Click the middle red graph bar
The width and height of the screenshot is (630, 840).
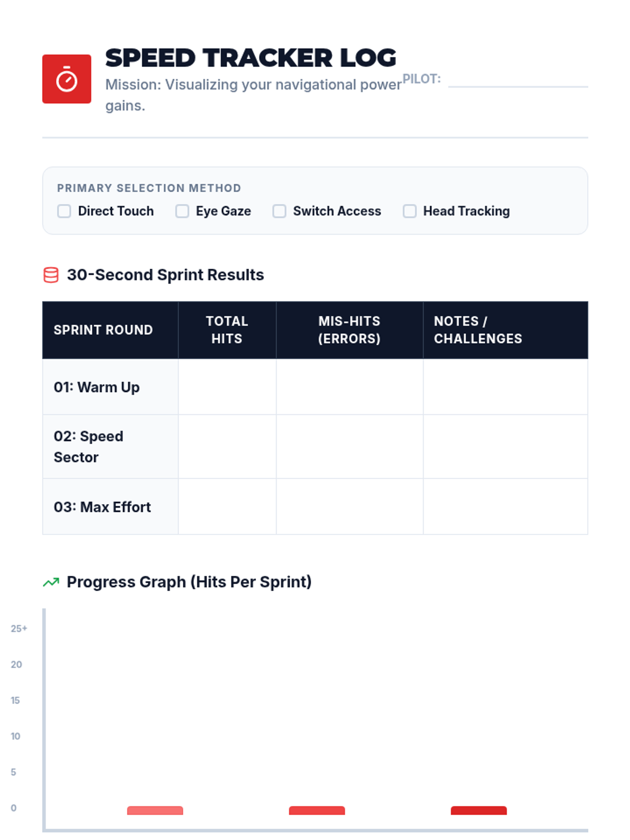point(317,811)
